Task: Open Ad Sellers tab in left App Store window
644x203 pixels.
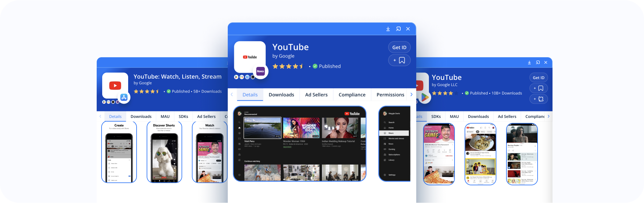Action: pyautogui.click(x=206, y=117)
